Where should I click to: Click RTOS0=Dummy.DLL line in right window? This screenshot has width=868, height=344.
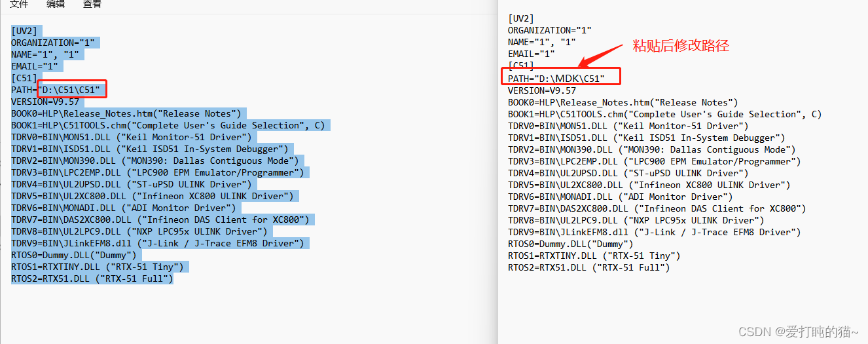(571, 244)
